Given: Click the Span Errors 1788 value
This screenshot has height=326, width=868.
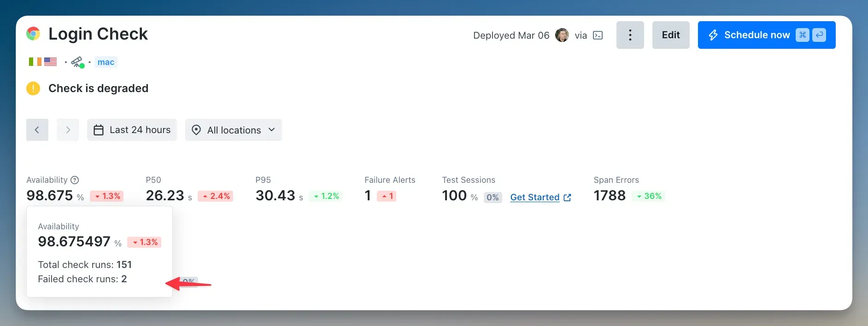Looking at the screenshot, I should [x=610, y=196].
